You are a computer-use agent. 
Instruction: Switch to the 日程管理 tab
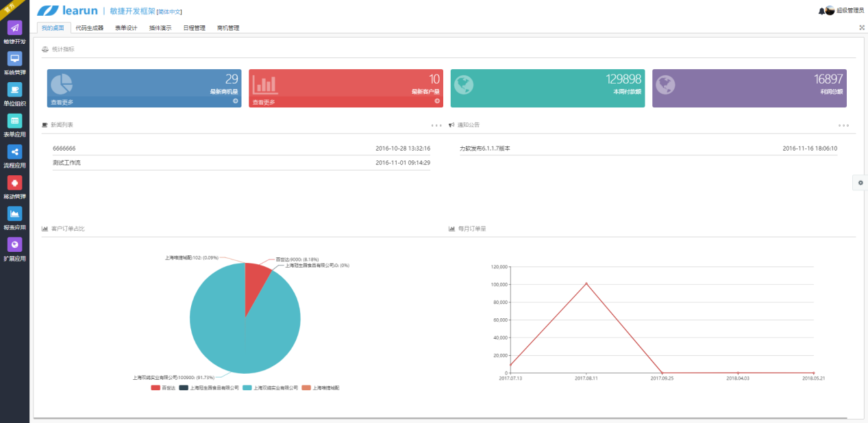pyautogui.click(x=194, y=28)
